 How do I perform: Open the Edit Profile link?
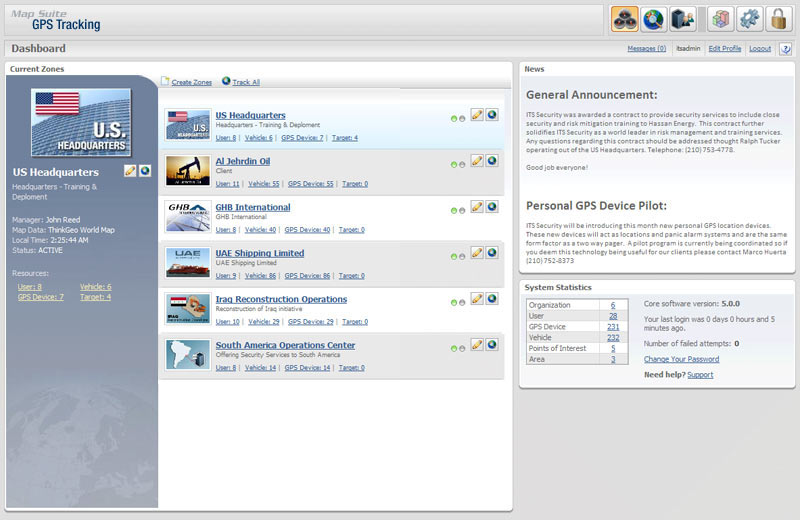(x=724, y=48)
